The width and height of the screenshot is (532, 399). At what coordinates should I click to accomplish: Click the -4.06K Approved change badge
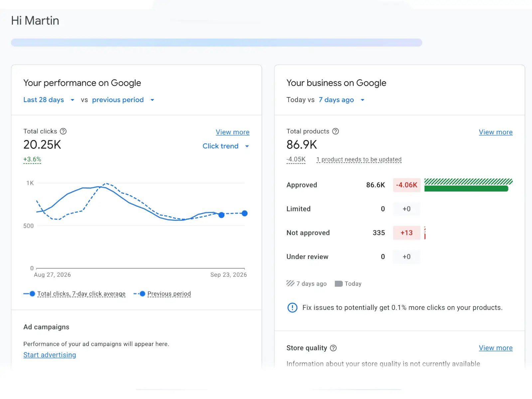(407, 185)
